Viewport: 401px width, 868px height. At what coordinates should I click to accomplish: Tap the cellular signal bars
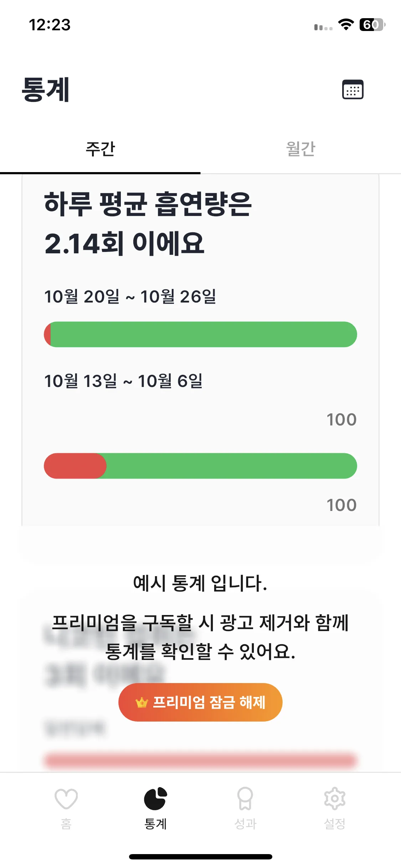coord(323,27)
